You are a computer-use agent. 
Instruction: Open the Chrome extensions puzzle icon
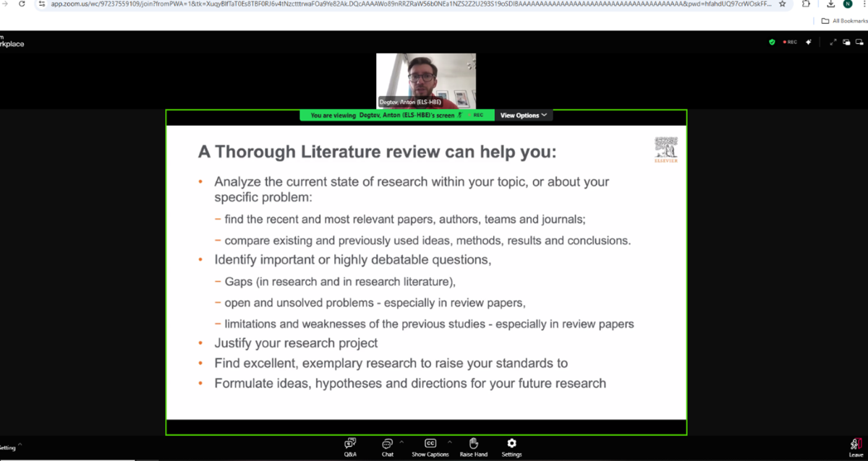807,4
